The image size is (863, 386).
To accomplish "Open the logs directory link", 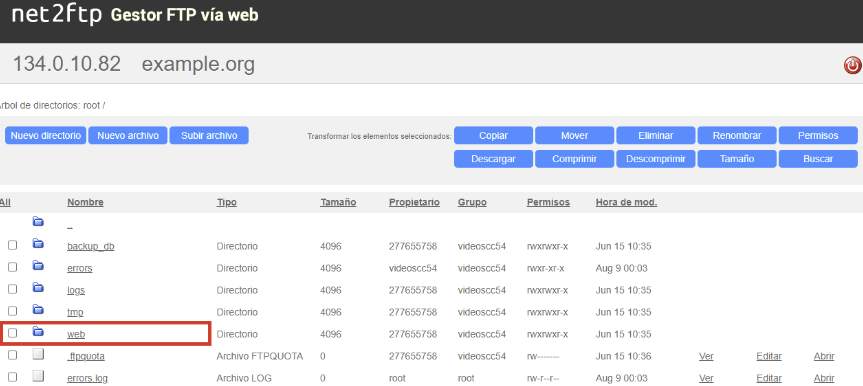I will (x=76, y=290).
